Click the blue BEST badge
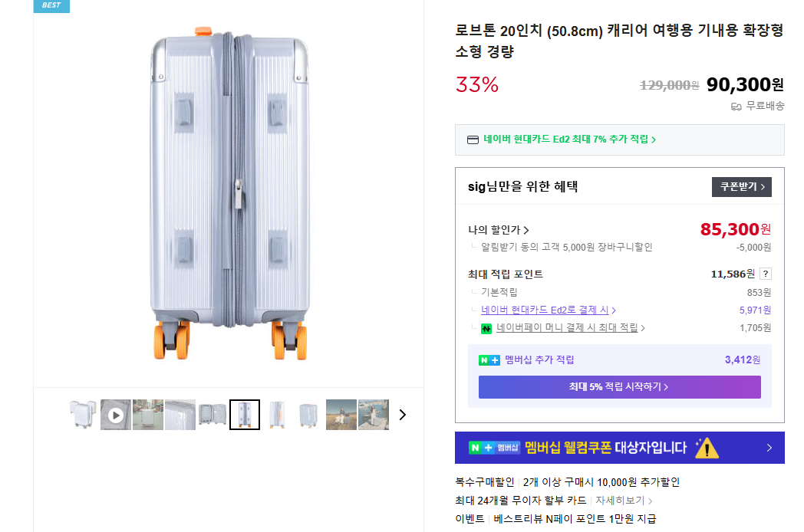The height and width of the screenshot is (532, 804). 51,5
